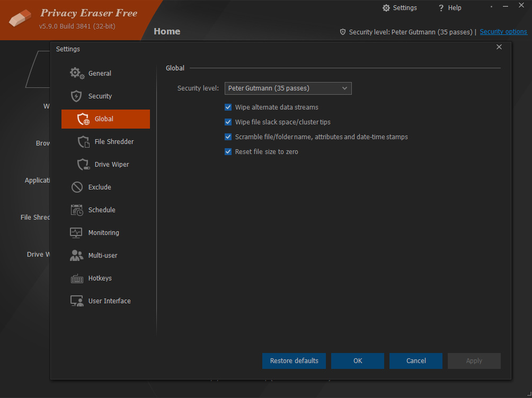532x398 pixels.
Task: Toggle Scramble file/folder name checkbox
Action: 228,137
